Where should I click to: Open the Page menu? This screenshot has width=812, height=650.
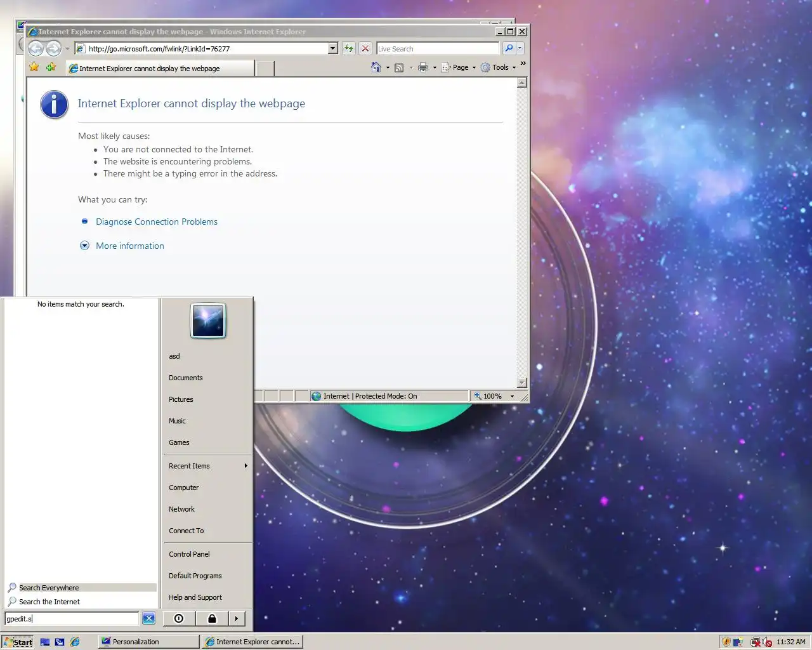tap(459, 67)
